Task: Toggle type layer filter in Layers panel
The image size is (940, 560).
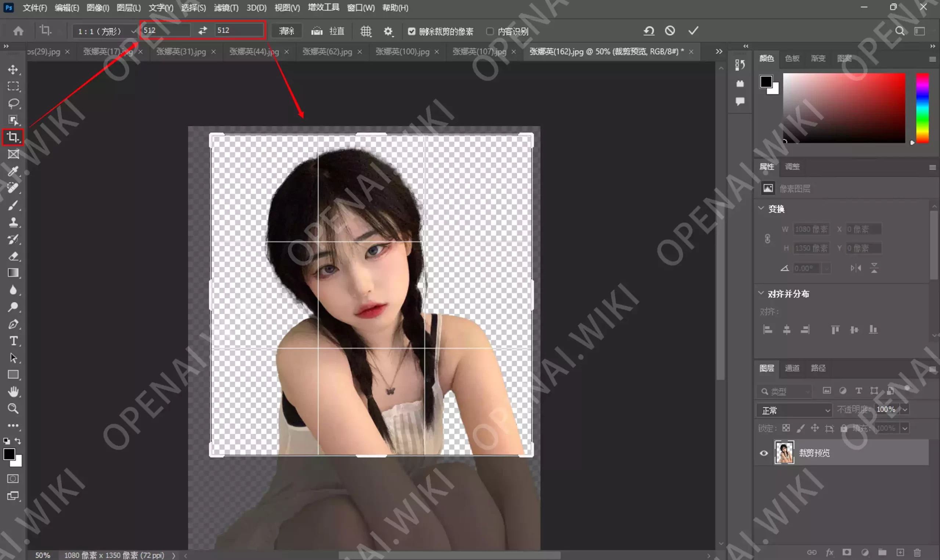Action: (858, 391)
